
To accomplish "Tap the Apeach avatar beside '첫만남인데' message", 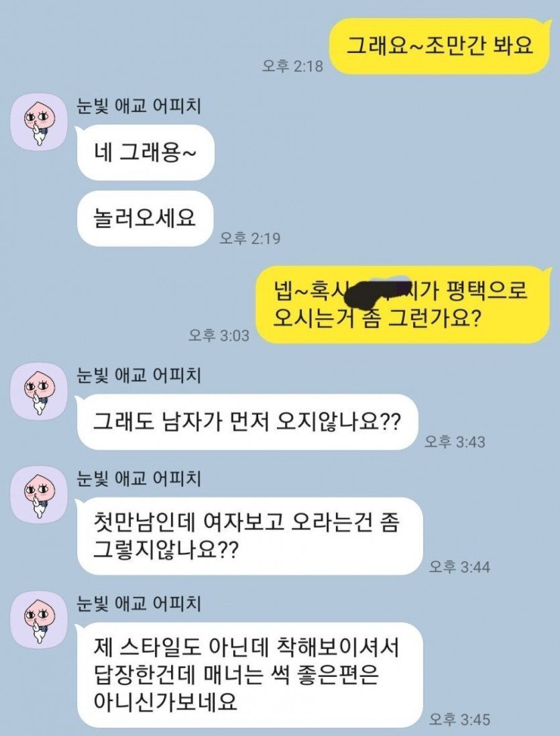I will click(x=39, y=494).
